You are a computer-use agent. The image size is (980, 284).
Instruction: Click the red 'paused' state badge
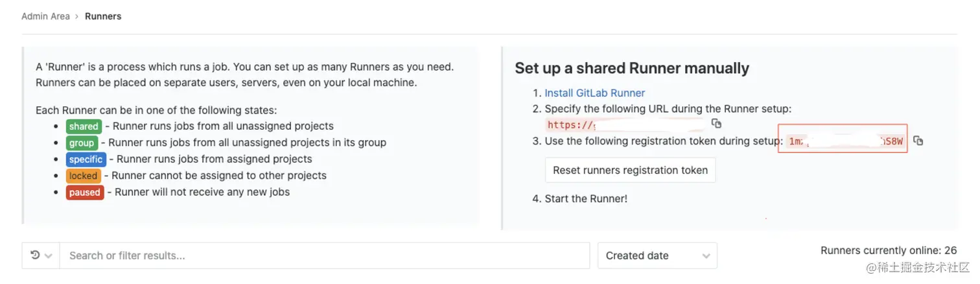pyautogui.click(x=85, y=192)
